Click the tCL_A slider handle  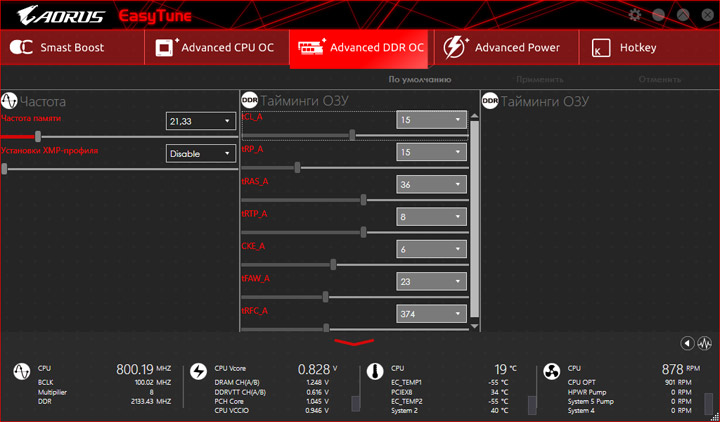352,135
